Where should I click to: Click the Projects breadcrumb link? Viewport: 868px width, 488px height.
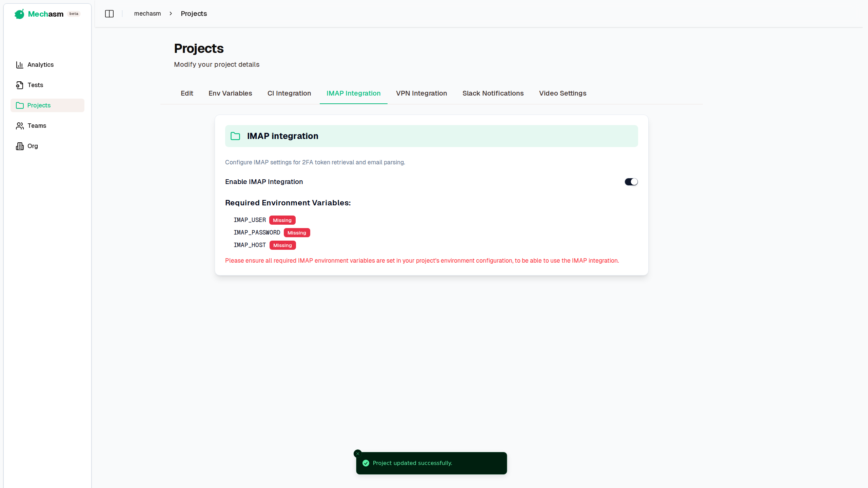[x=194, y=14]
